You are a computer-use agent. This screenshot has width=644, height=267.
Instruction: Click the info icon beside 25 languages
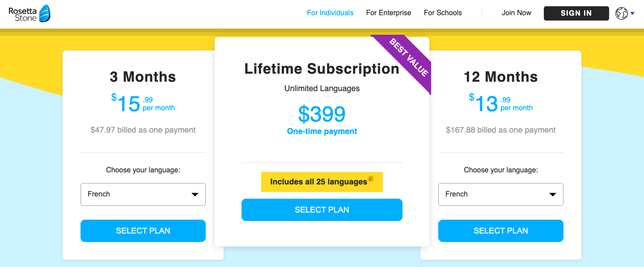pos(370,179)
